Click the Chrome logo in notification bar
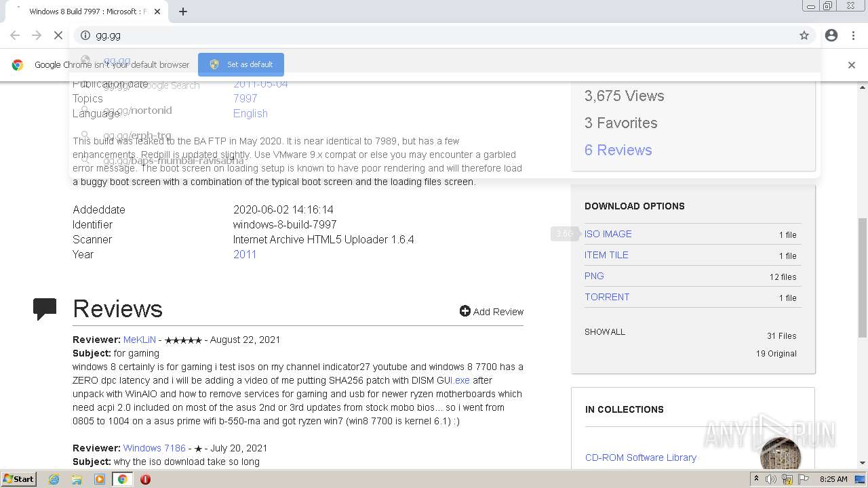Viewport: 868px width, 488px height. [x=18, y=65]
